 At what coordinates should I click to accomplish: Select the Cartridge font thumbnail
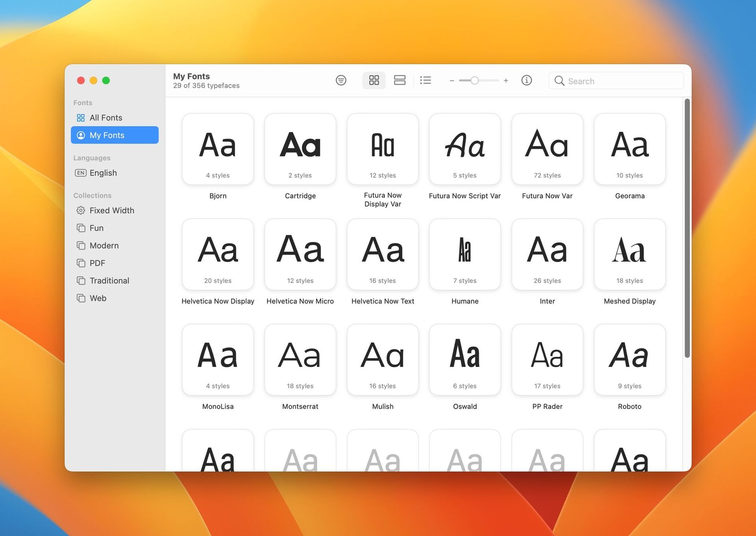point(300,149)
